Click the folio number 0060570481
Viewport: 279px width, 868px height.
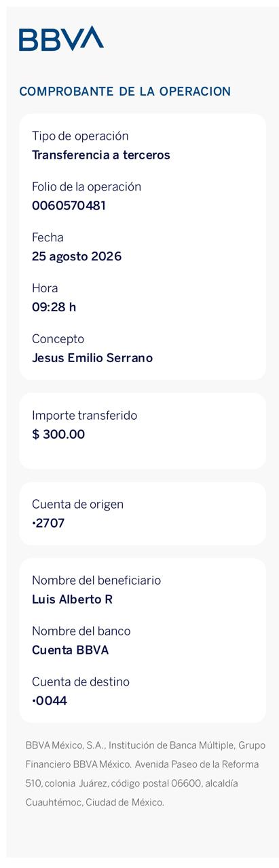(69, 205)
